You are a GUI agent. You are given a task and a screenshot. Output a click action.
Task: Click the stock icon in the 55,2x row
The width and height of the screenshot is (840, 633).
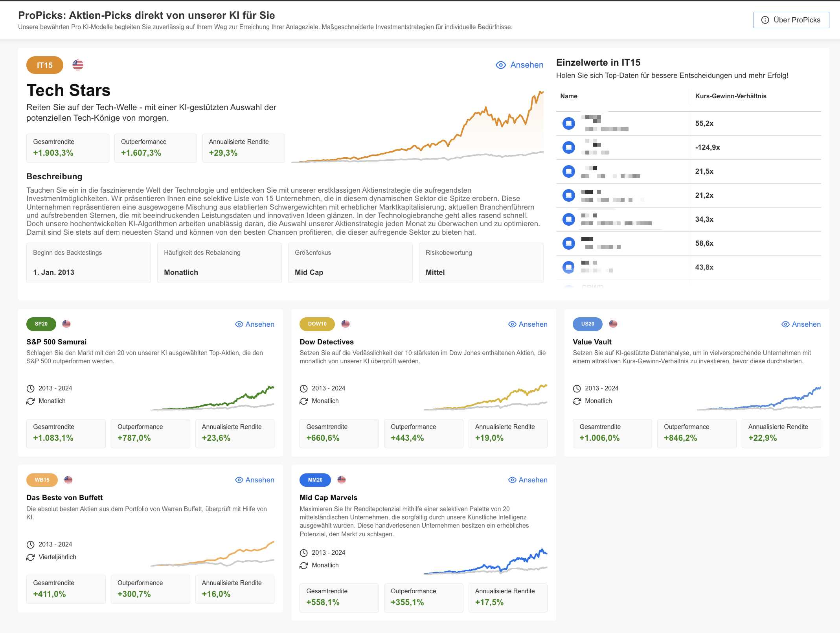pyautogui.click(x=569, y=123)
